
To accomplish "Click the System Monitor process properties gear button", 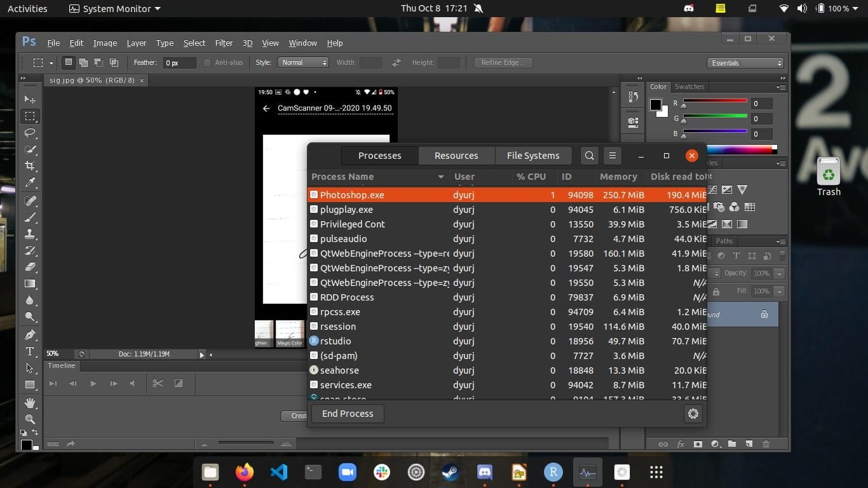I will 693,414.
